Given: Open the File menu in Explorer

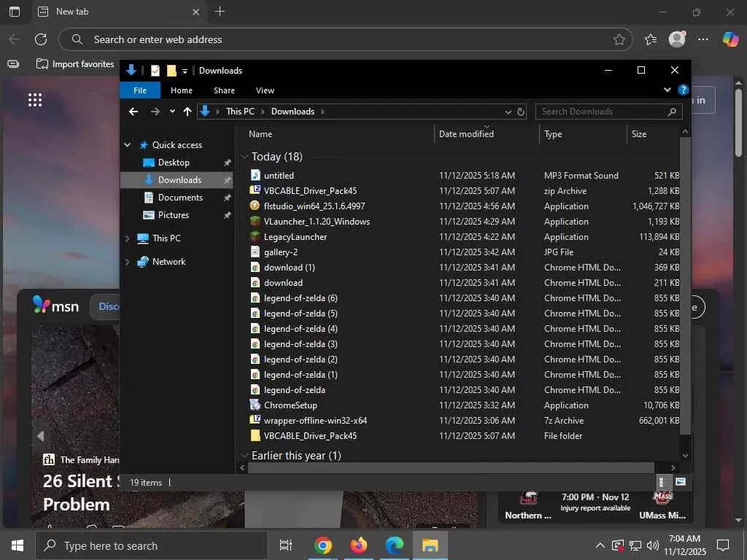Looking at the screenshot, I should 140,90.
